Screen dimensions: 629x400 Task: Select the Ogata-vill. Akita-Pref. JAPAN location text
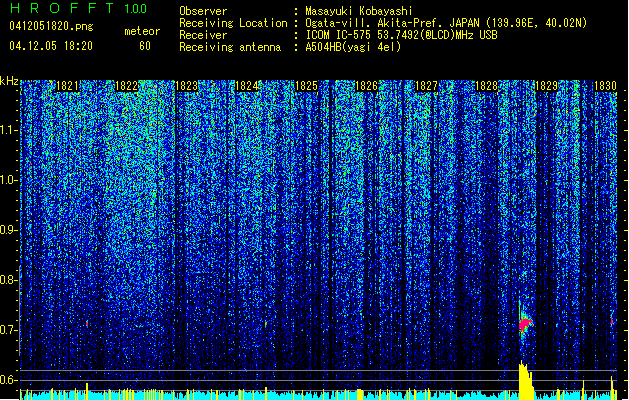coord(446,23)
